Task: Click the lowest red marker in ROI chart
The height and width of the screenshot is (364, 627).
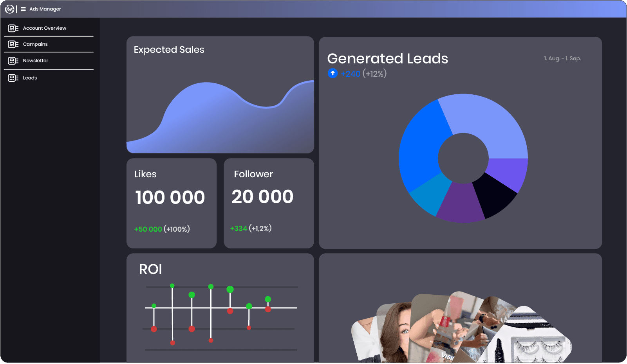Action: point(172,343)
